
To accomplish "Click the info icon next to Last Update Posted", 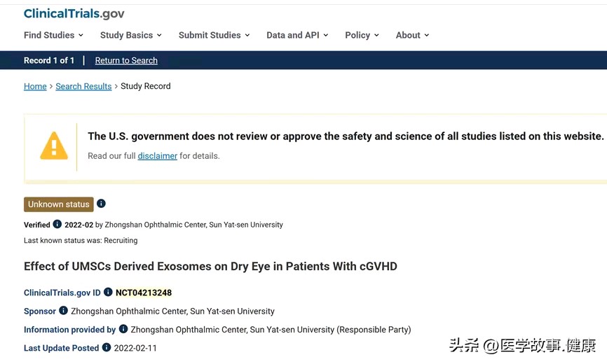I will point(107,348).
